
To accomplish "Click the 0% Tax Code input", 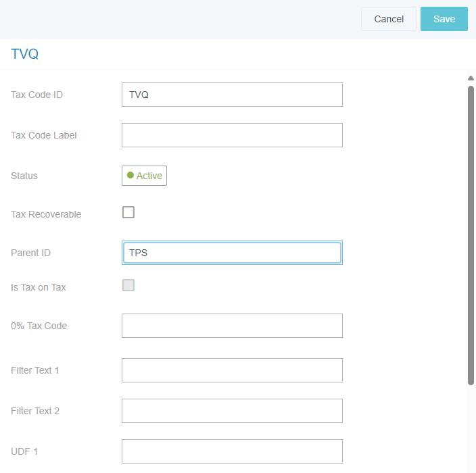I will pyautogui.click(x=232, y=326).
